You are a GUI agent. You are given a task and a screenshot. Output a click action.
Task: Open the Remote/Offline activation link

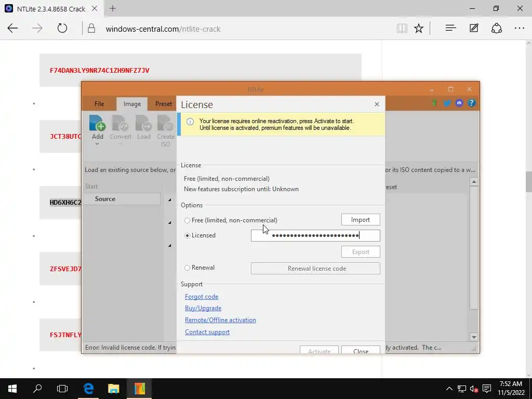pos(220,320)
